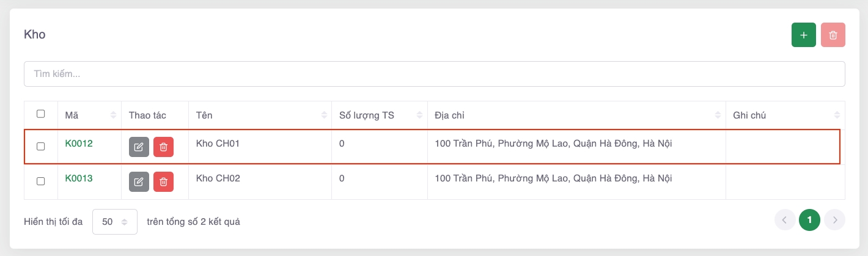Edit warehouse K0012 with pencil icon

[x=139, y=147]
